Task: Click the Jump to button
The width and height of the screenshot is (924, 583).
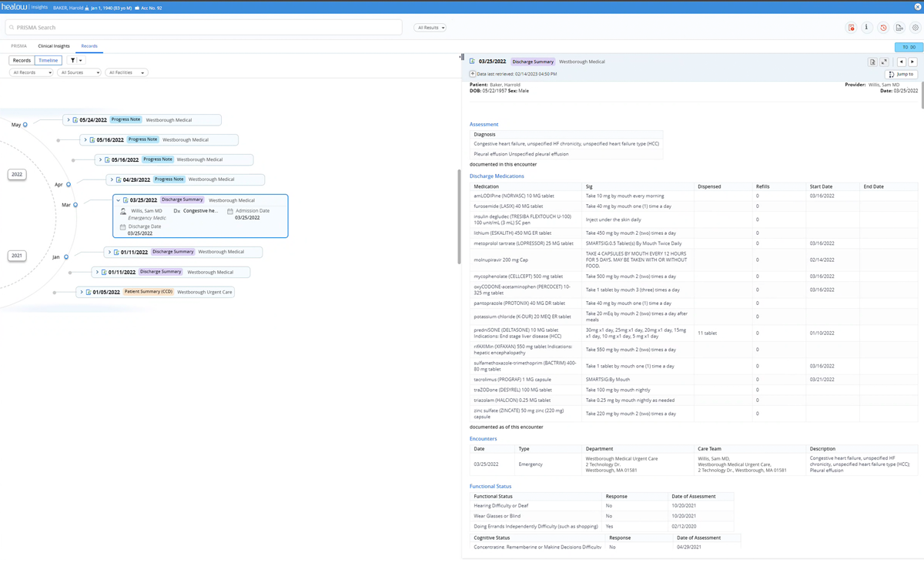Action: (x=899, y=74)
